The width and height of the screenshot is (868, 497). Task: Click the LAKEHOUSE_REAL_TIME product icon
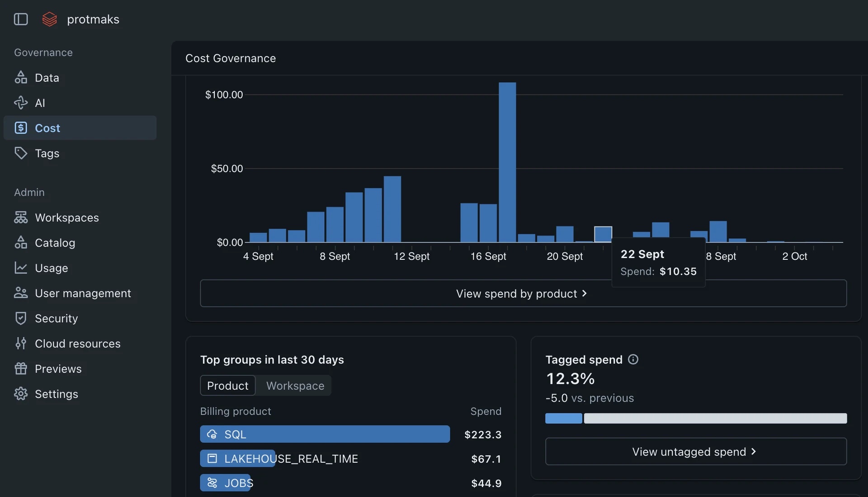212,459
